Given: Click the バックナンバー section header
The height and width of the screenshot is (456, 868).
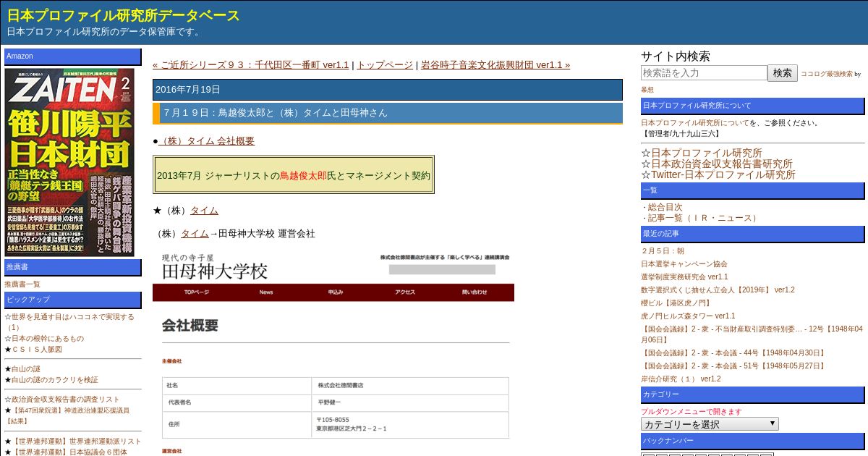Looking at the screenshot, I should (753, 442).
